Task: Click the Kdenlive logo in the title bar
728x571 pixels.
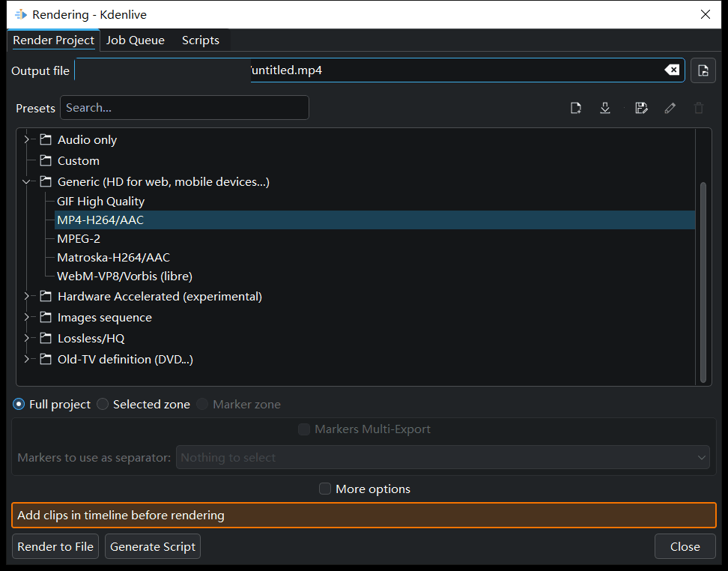Action: point(21,14)
